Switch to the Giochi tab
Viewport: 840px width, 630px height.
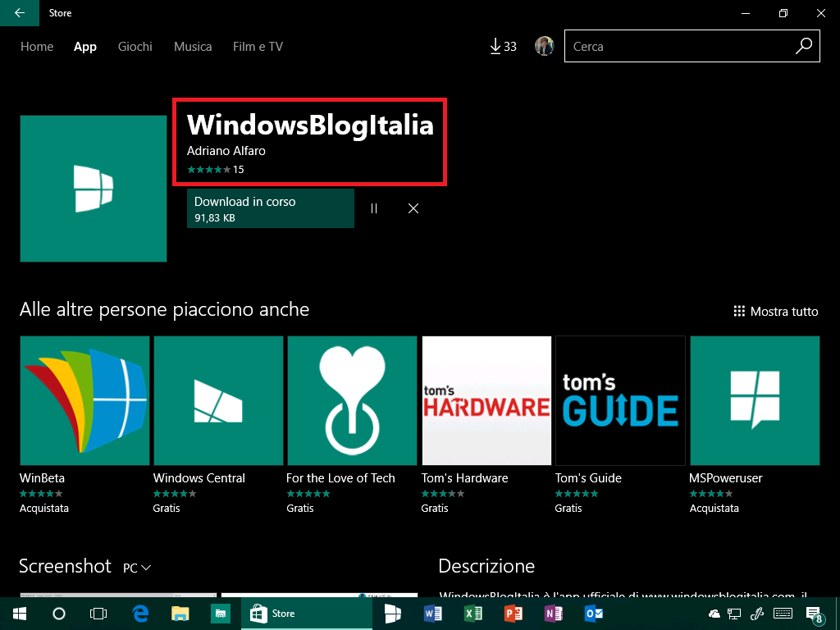(x=135, y=47)
